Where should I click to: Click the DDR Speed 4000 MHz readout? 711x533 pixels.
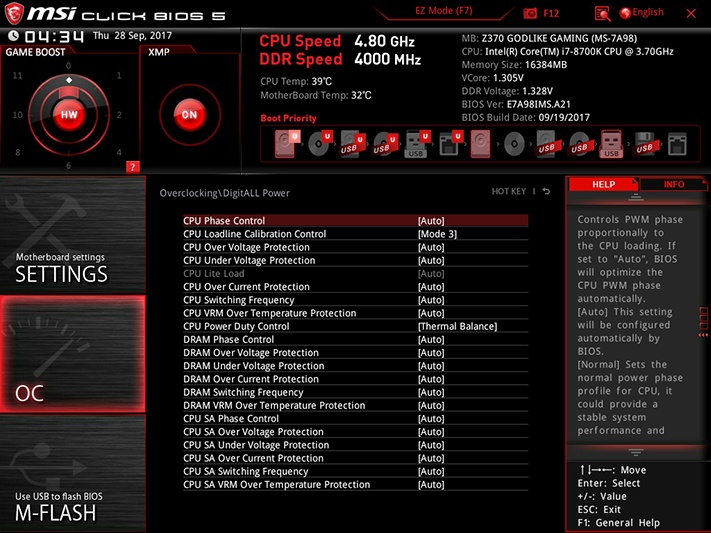click(340, 59)
